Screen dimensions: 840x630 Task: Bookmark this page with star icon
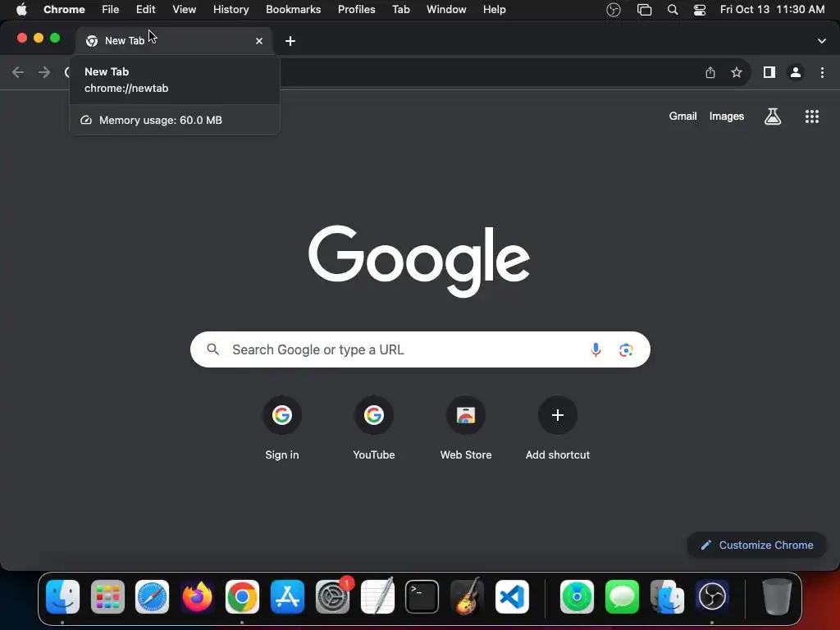(x=737, y=72)
